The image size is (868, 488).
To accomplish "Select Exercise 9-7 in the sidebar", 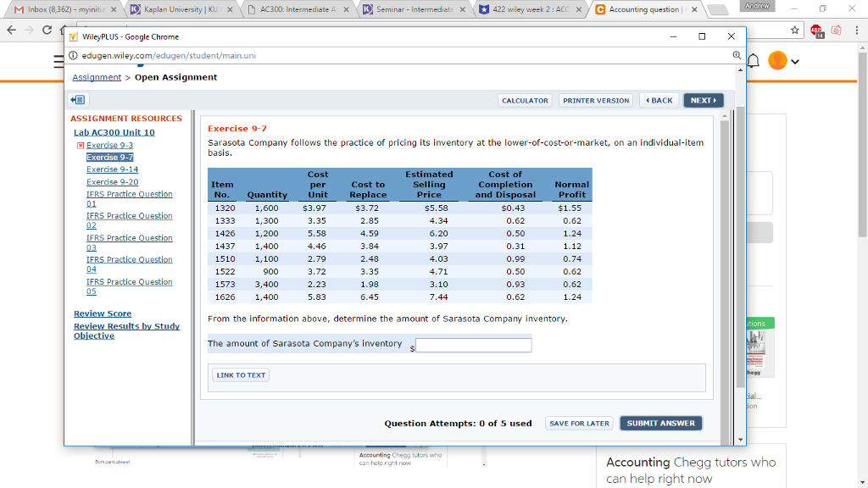I will 109,157.
